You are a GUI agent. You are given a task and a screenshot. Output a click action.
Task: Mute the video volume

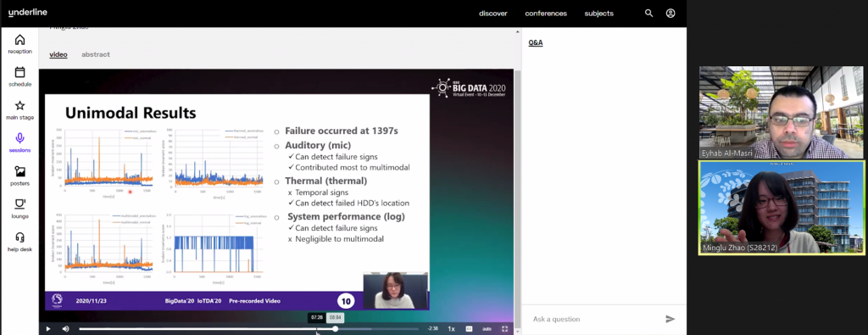point(65,329)
